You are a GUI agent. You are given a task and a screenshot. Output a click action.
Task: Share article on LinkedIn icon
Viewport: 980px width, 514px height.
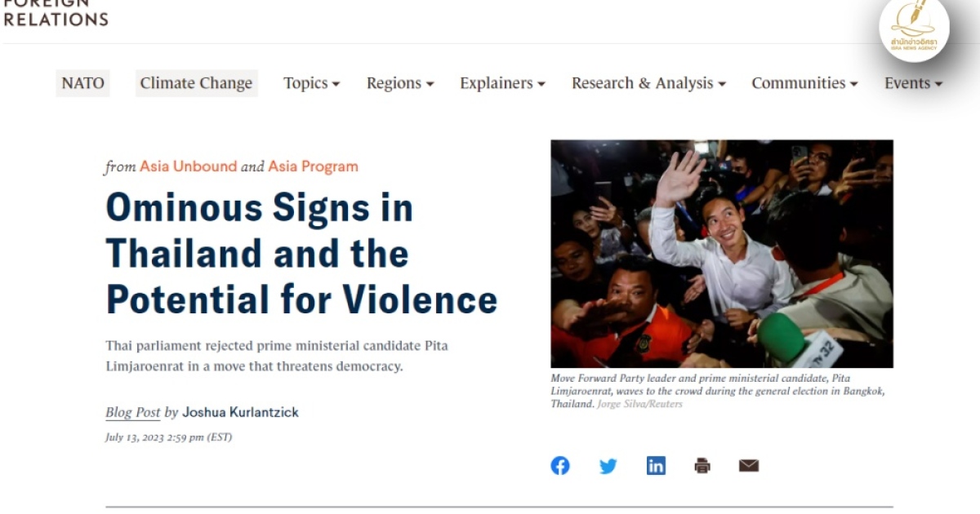656,466
